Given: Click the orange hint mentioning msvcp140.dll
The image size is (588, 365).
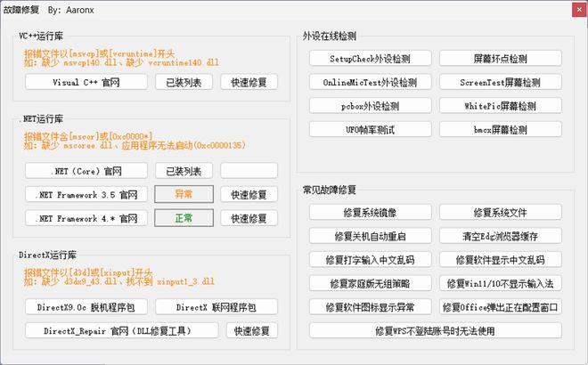Looking at the screenshot, I should pyautogui.click(x=121, y=62).
